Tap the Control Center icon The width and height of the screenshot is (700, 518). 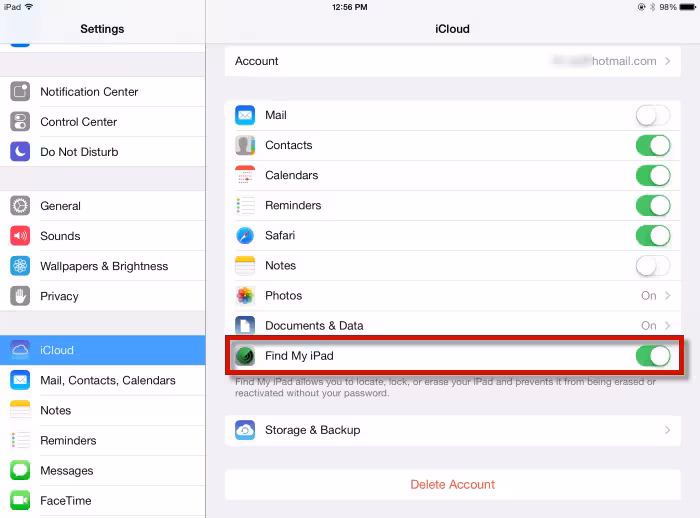[x=20, y=121]
